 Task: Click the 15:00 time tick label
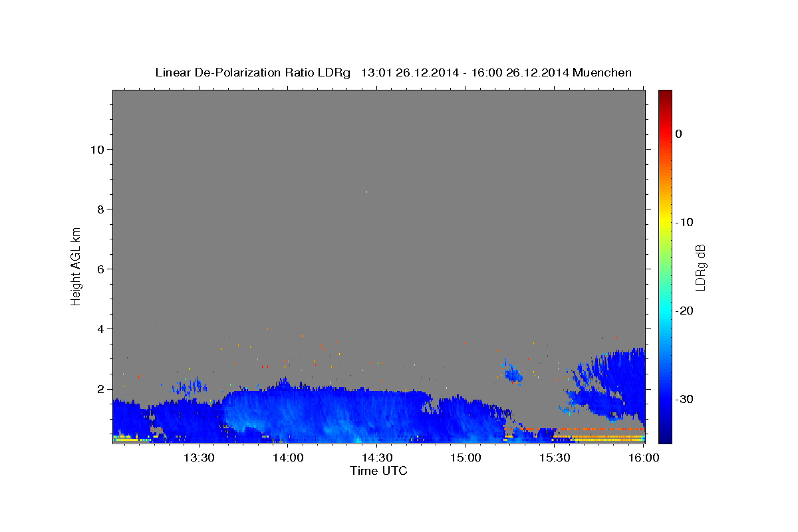tap(465, 458)
